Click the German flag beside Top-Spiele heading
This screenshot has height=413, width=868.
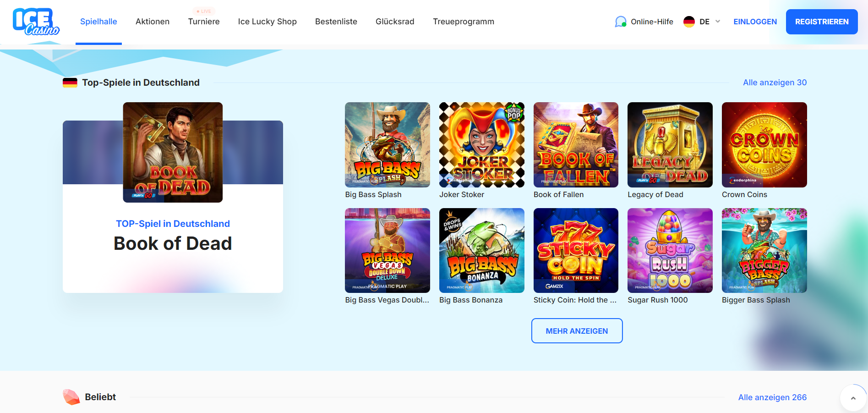point(70,83)
